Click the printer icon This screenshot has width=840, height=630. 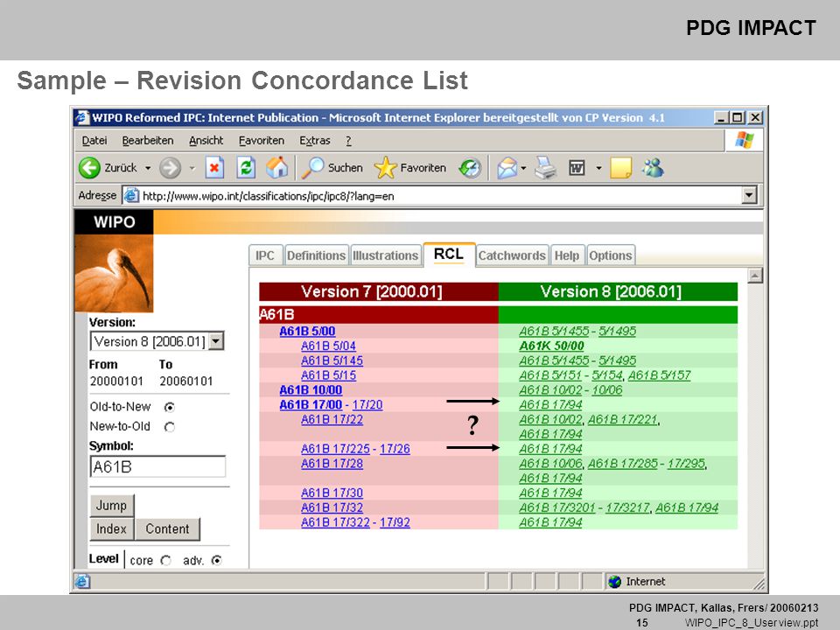pyautogui.click(x=545, y=168)
